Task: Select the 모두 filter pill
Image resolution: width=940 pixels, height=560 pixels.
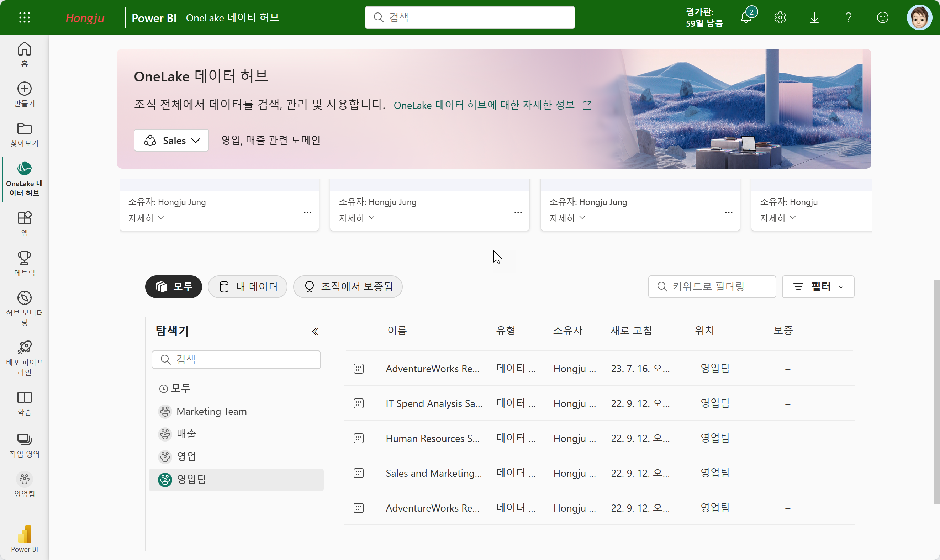Action: pyautogui.click(x=174, y=287)
